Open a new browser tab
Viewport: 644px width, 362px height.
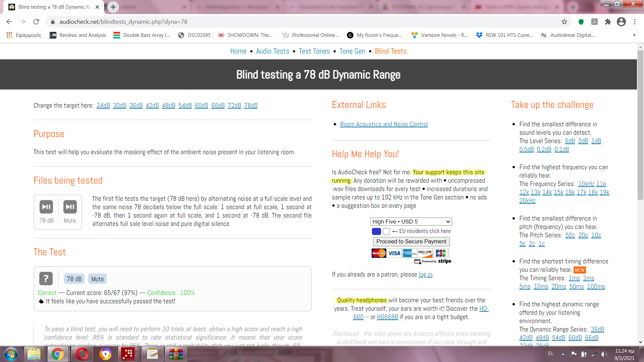pyautogui.click(x=113, y=7)
